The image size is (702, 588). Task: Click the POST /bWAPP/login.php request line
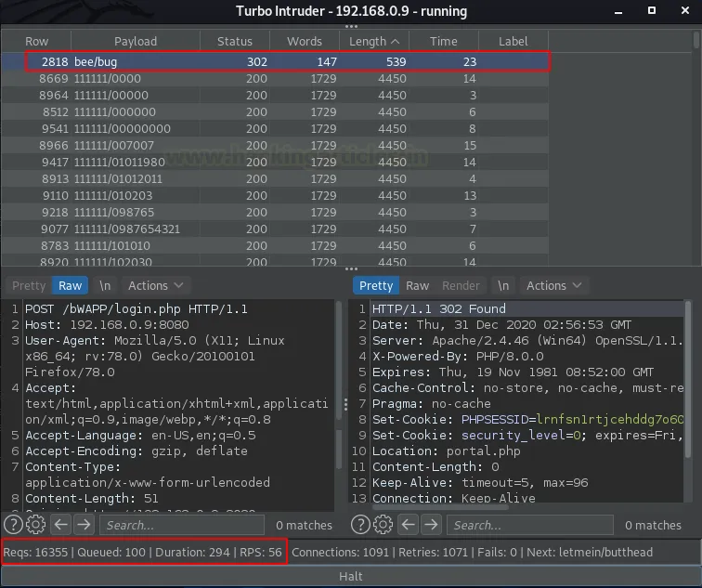136,309
